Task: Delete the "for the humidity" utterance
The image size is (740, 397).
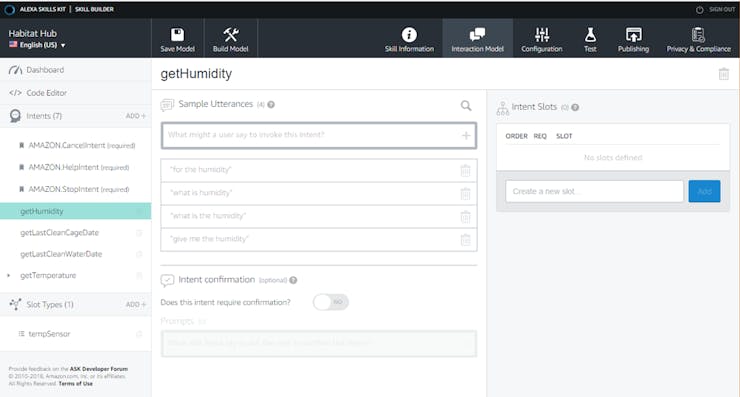Action: coord(465,170)
